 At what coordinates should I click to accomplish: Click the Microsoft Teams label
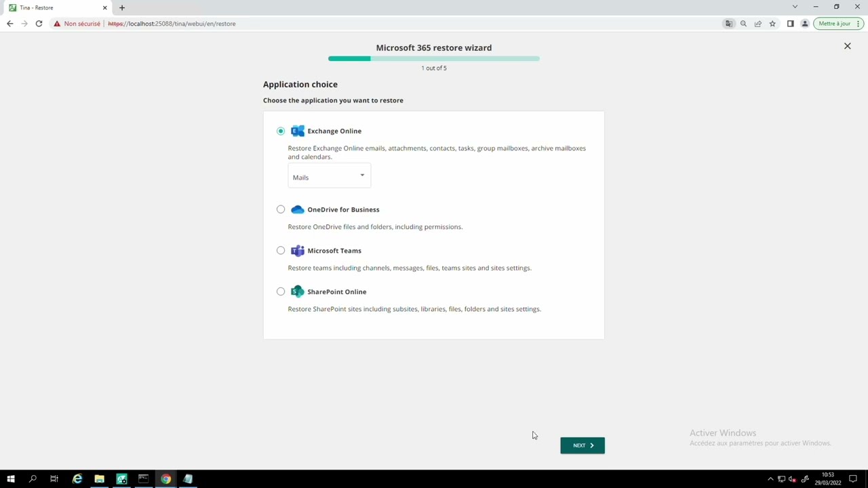334,251
